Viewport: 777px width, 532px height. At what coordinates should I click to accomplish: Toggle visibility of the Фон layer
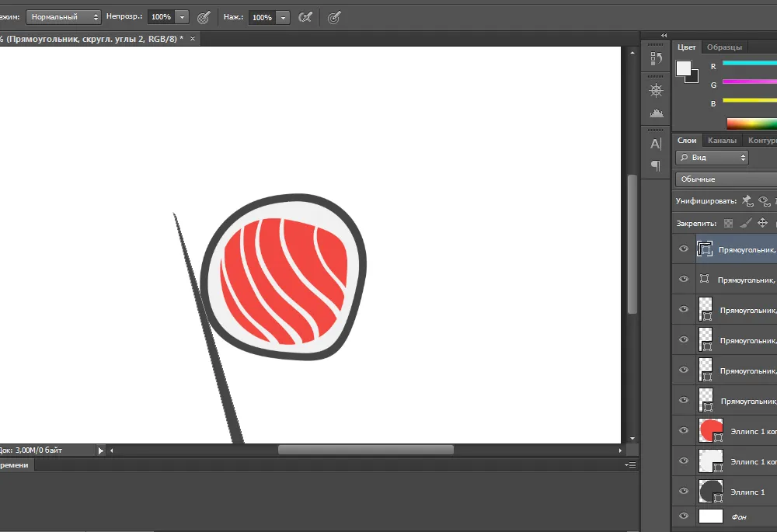[x=684, y=516]
